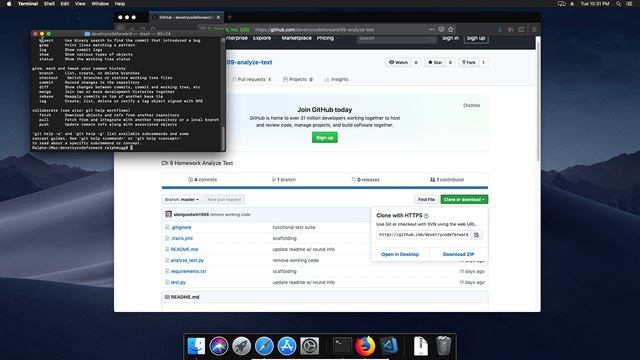
Task: Click the Find file button
Action: coord(426,200)
